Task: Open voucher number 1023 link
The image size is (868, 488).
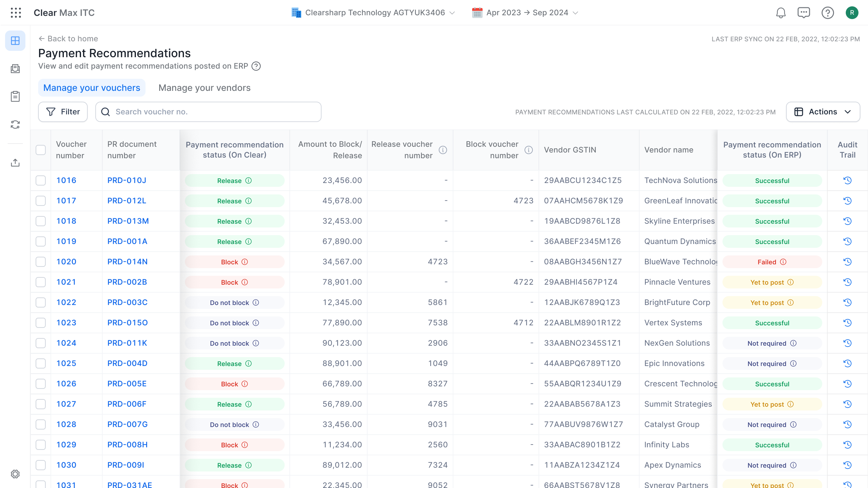Action: pyautogui.click(x=66, y=323)
